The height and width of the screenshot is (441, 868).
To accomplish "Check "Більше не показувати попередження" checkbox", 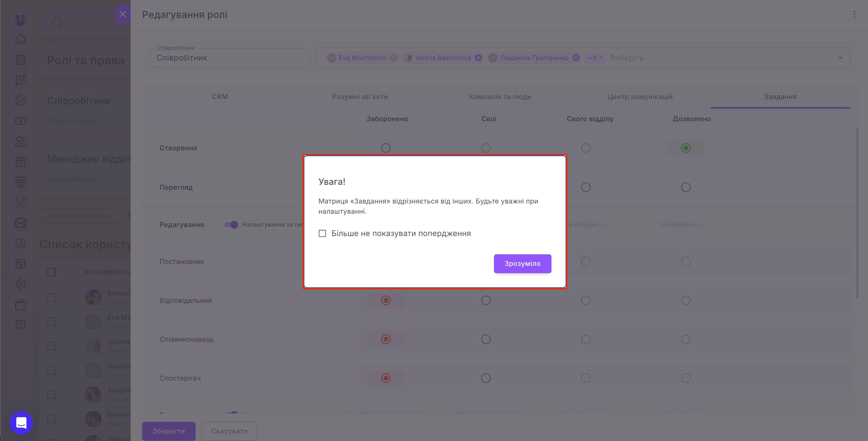I will point(322,233).
